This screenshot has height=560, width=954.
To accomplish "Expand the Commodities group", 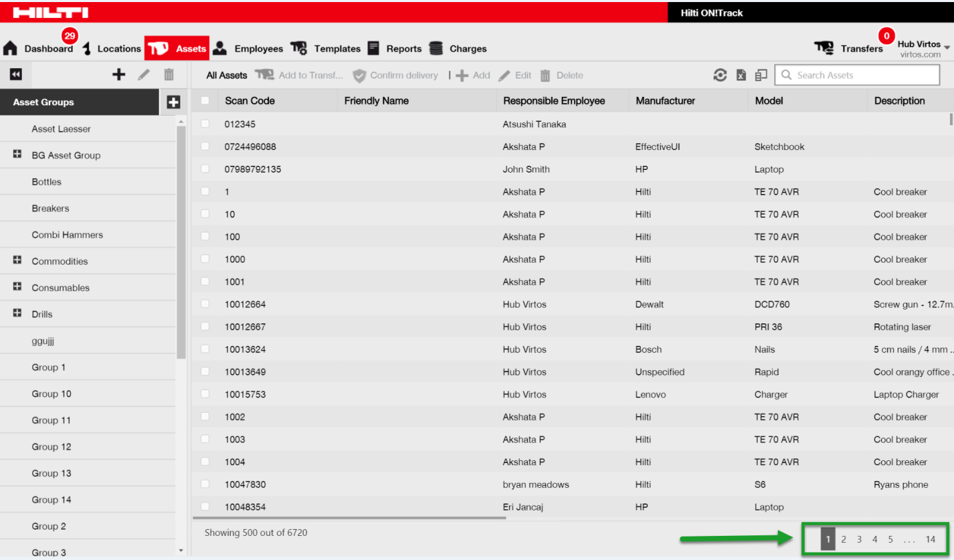I will 17,261.
